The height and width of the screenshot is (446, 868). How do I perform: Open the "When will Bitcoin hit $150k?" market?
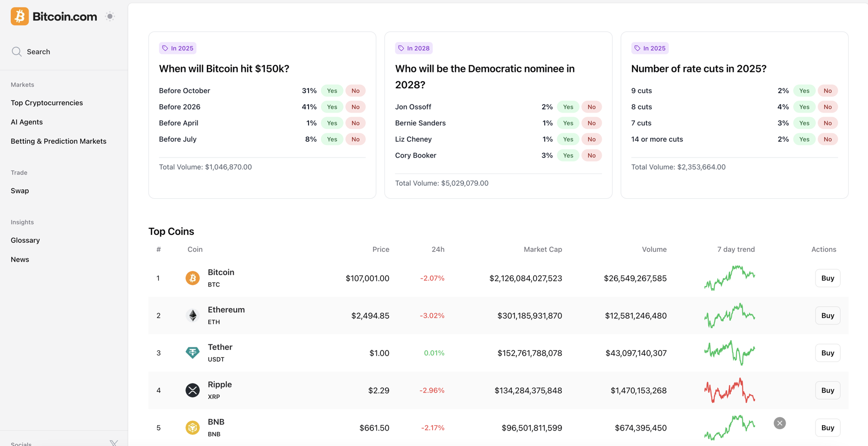click(224, 69)
